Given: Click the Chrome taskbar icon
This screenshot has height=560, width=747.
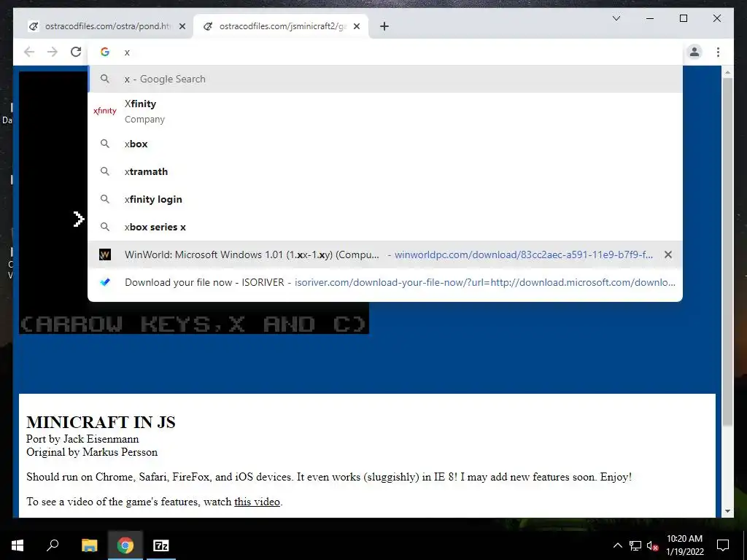Looking at the screenshot, I should (x=125, y=545).
